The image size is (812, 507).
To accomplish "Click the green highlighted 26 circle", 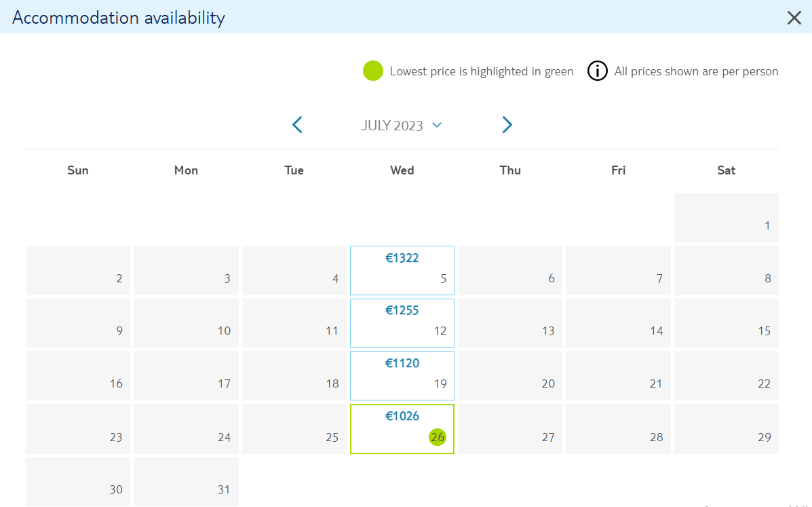I will [438, 437].
